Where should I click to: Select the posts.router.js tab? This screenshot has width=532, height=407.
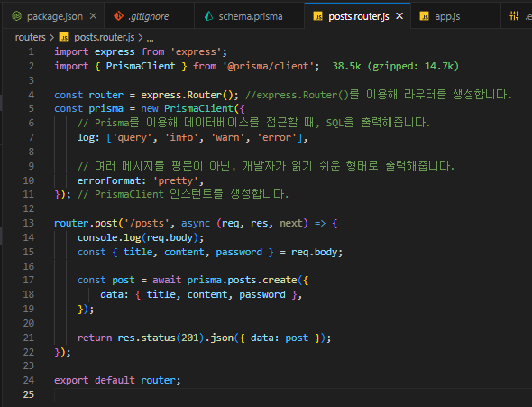coord(358,16)
